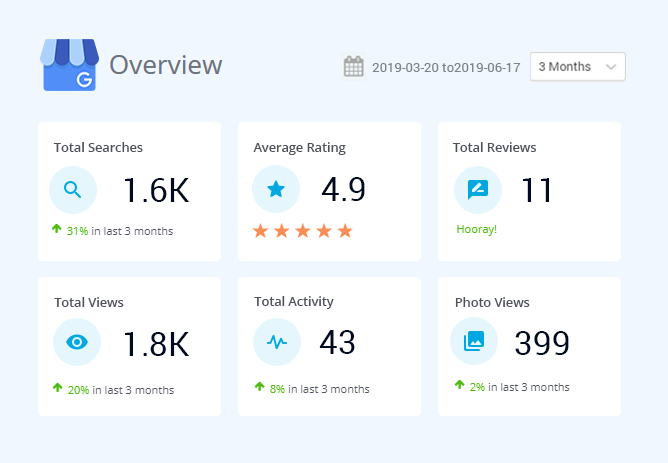The width and height of the screenshot is (668, 463).
Task: Click the green up arrow under Photo Views
Action: pos(459,385)
